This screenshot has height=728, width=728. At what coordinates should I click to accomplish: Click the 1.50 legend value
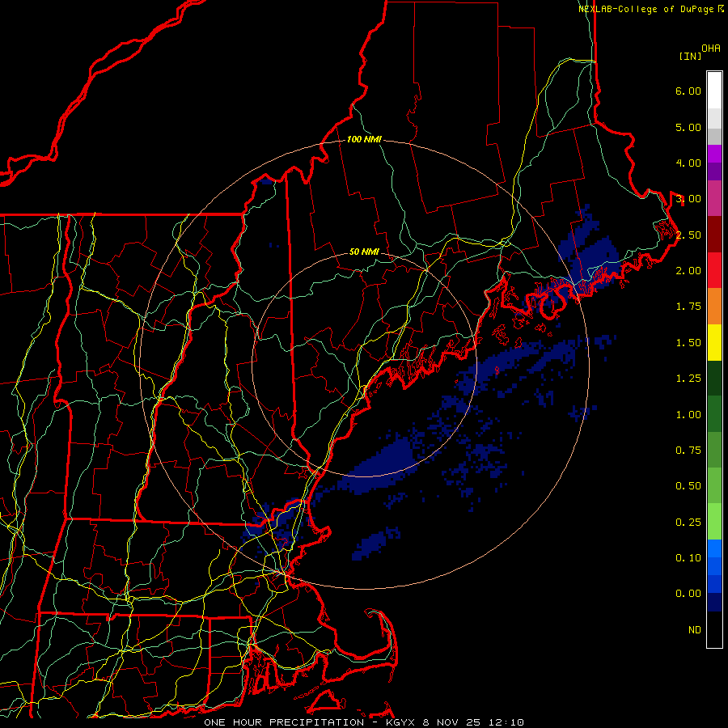tap(688, 343)
